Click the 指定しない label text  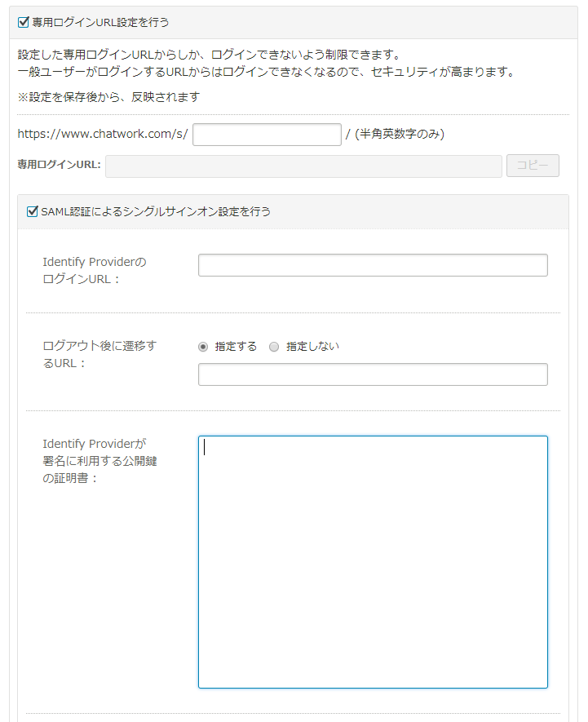(312, 347)
